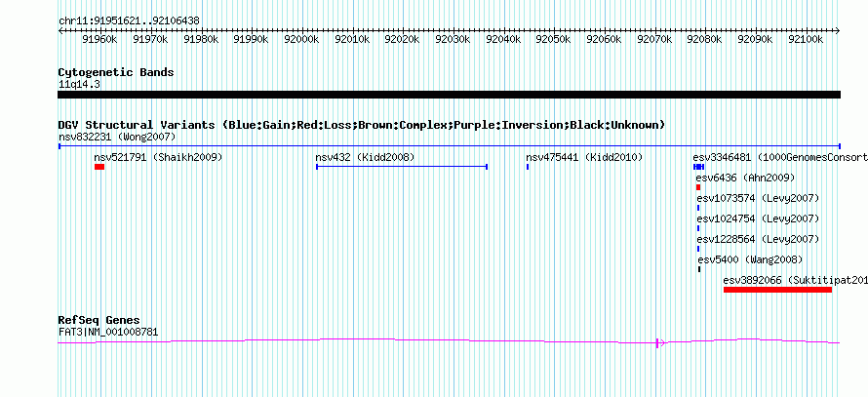Click the 92020k ruler tick label
Screen dimensions: 868x397
click(403, 40)
